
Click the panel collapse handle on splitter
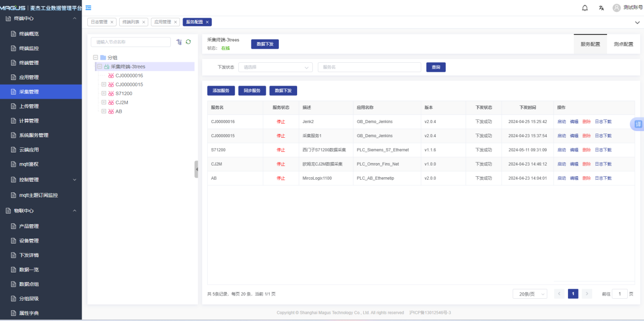click(x=196, y=169)
